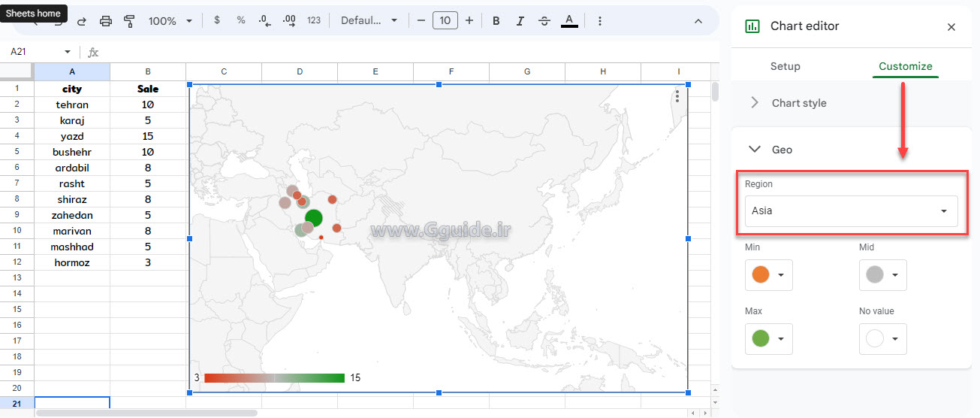Image resolution: width=980 pixels, height=418 pixels.
Task: Click the cell containing 'Sale'
Action: point(148,89)
